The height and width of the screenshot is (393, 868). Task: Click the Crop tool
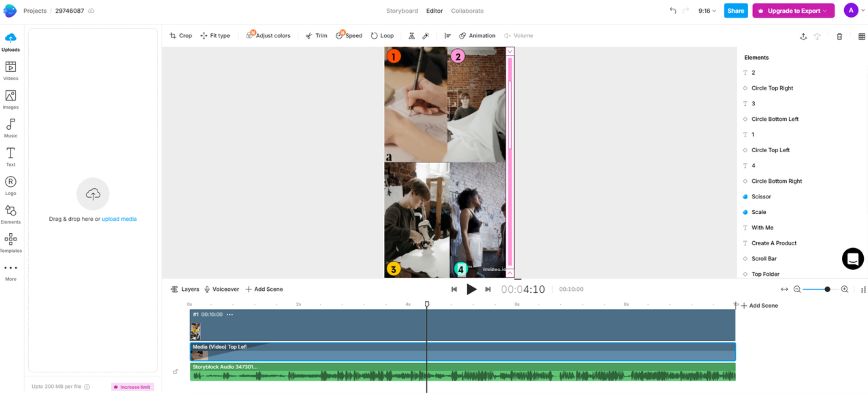point(181,36)
